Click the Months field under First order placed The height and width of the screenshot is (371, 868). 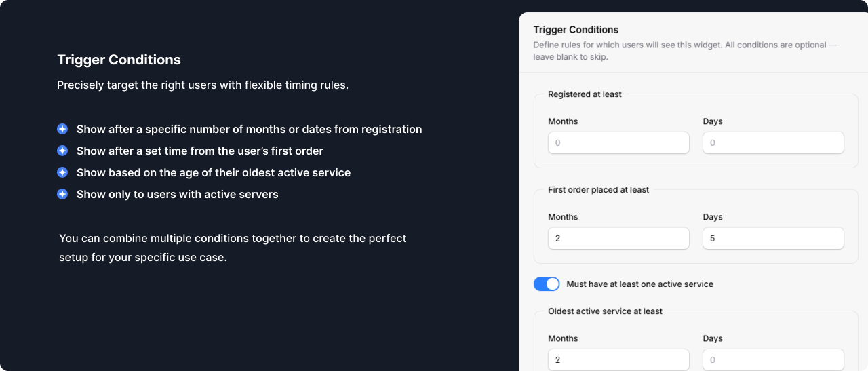618,239
